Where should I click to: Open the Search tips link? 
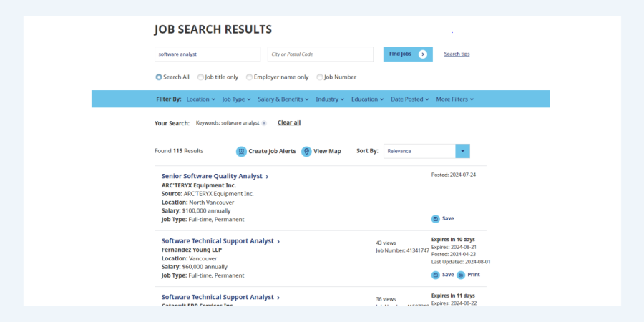[x=457, y=54]
